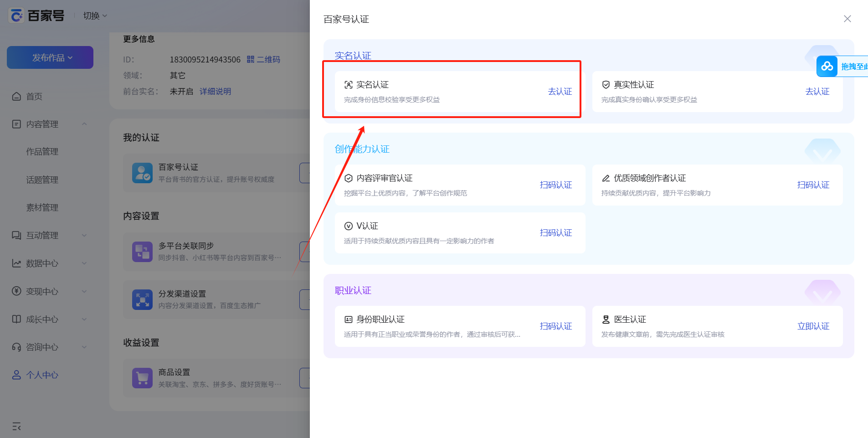The image size is (868, 438).
Task: Click the 商品设置 shopping cart icon
Action: click(x=142, y=378)
